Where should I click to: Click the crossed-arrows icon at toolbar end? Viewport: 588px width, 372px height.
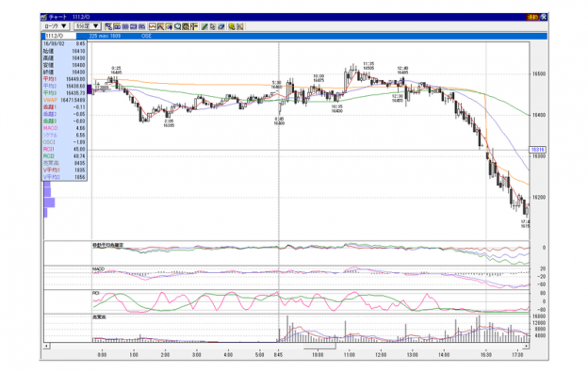240,26
